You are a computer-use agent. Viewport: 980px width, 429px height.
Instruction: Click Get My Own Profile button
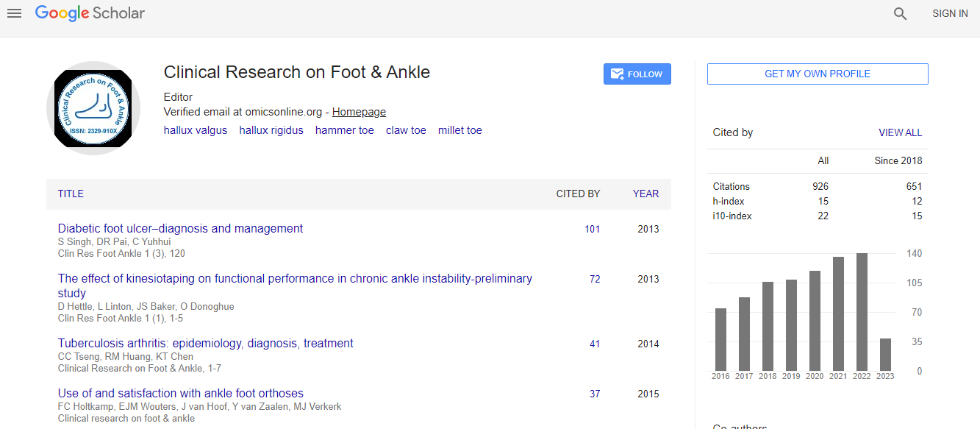pyautogui.click(x=817, y=74)
